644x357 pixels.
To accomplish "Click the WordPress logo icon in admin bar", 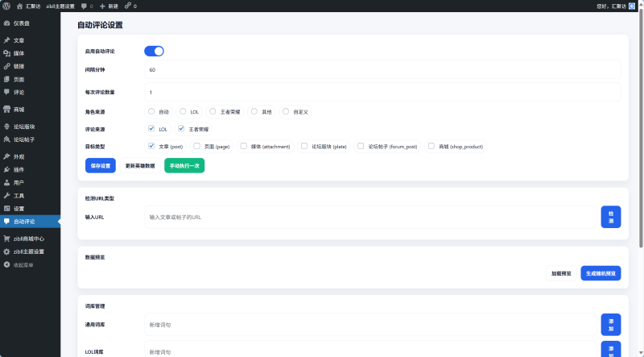I will coord(6,6).
